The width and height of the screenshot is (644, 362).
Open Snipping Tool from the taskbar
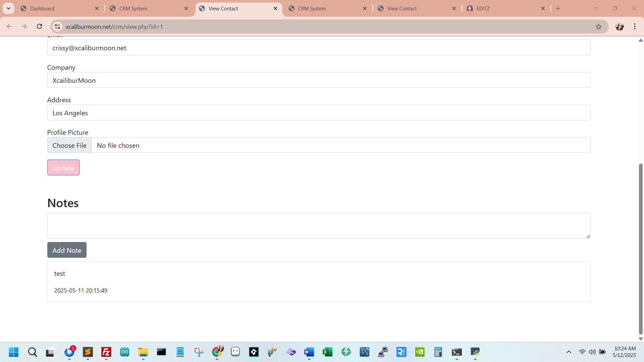[199, 352]
